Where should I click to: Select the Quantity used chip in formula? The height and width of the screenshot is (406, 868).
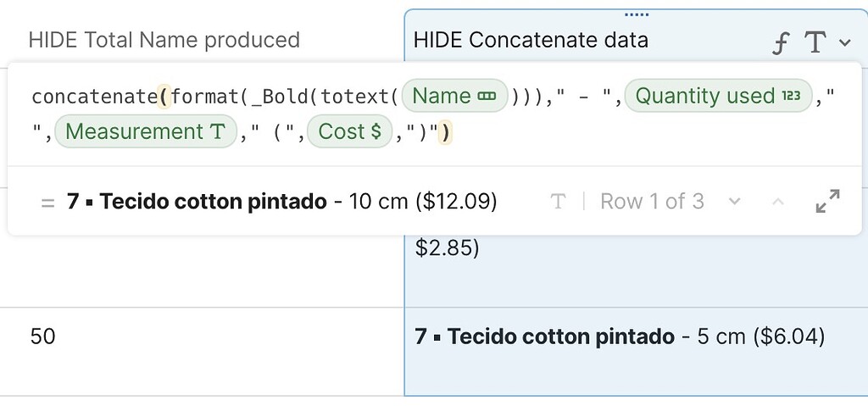coord(718,96)
